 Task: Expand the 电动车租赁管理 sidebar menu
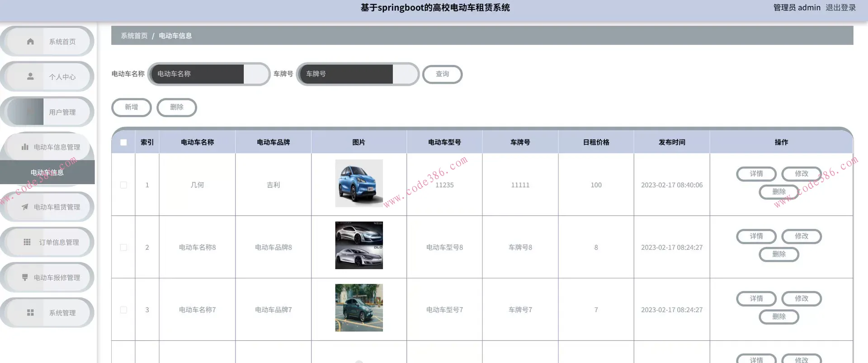pyautogui.click(x=47, y=207)
